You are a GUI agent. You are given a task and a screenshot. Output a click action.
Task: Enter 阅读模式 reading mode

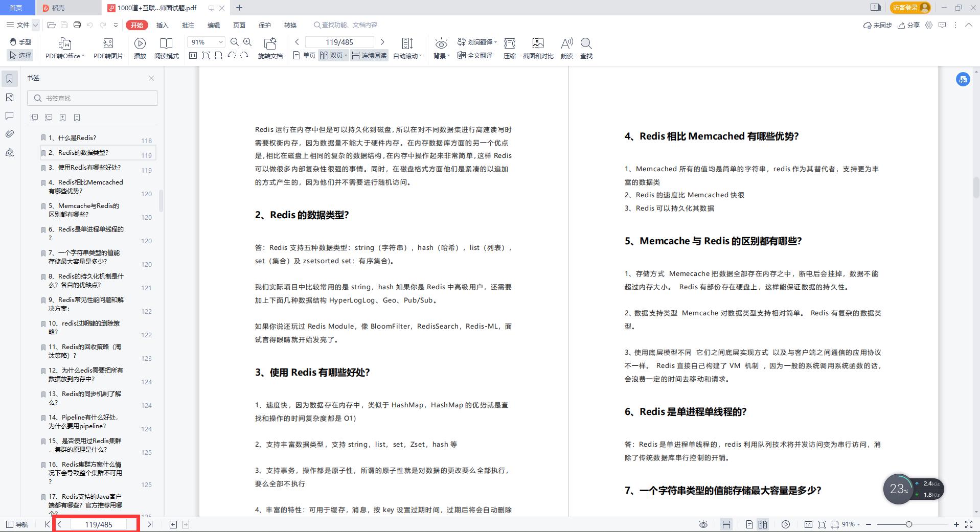tap(167, 49)
